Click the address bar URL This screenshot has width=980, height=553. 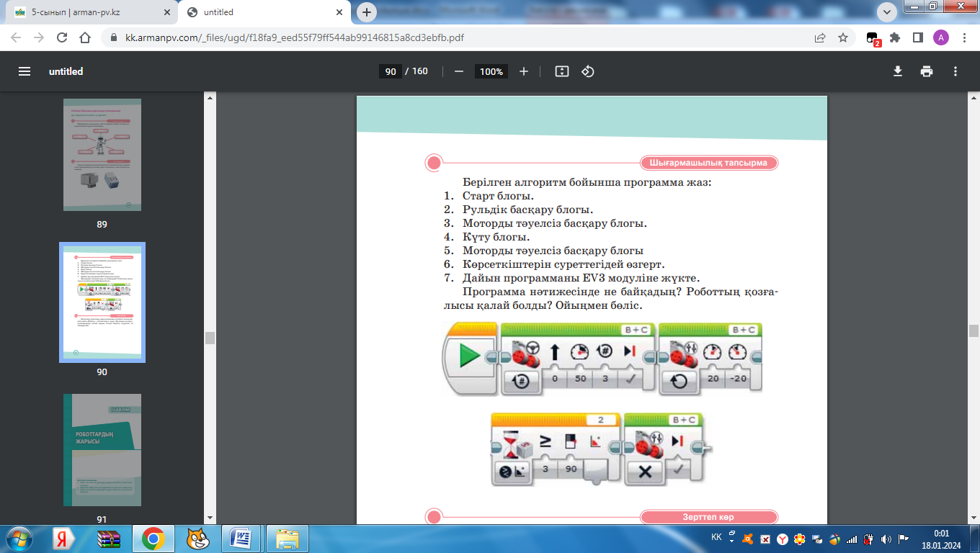pos(295,37)
